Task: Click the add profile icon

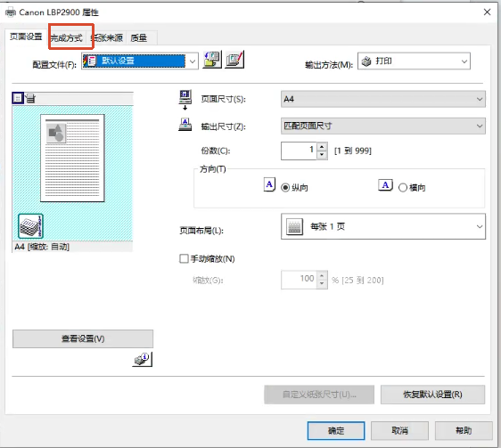Action: click(x=212, y=60)
